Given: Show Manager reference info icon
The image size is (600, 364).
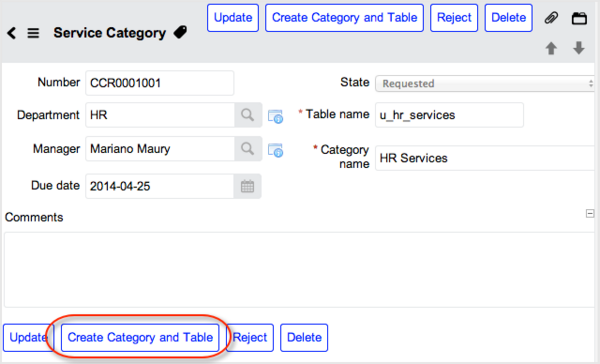Looking at the screenshot, I should point(276,150).
